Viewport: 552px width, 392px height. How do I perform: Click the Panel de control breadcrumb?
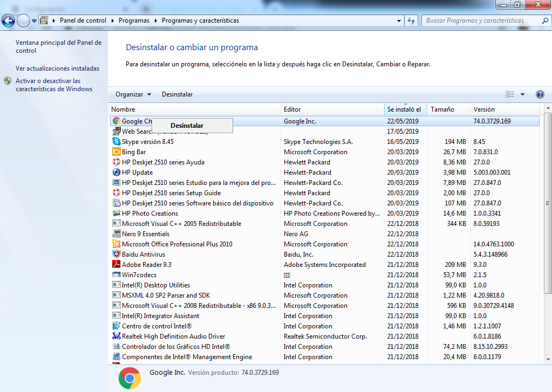point(83,20)
